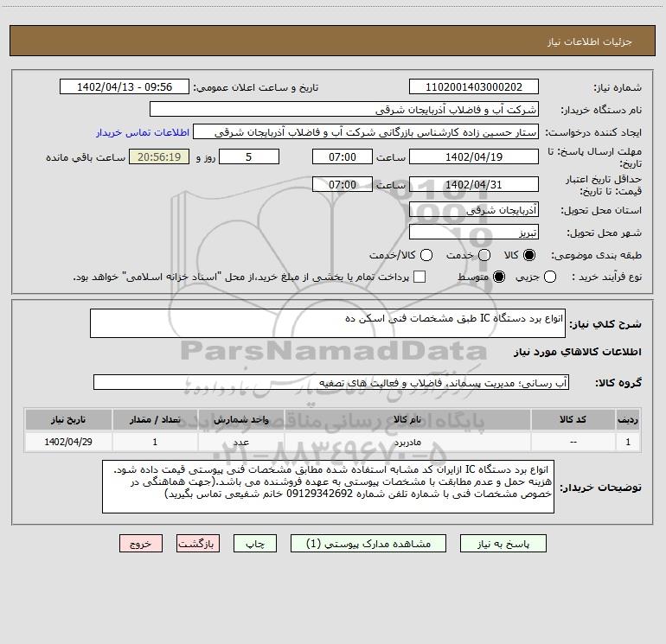Open مشاهده مدارک پیوستی (1) button
Screen dimensions: 666x644
[x=368, y=544]
